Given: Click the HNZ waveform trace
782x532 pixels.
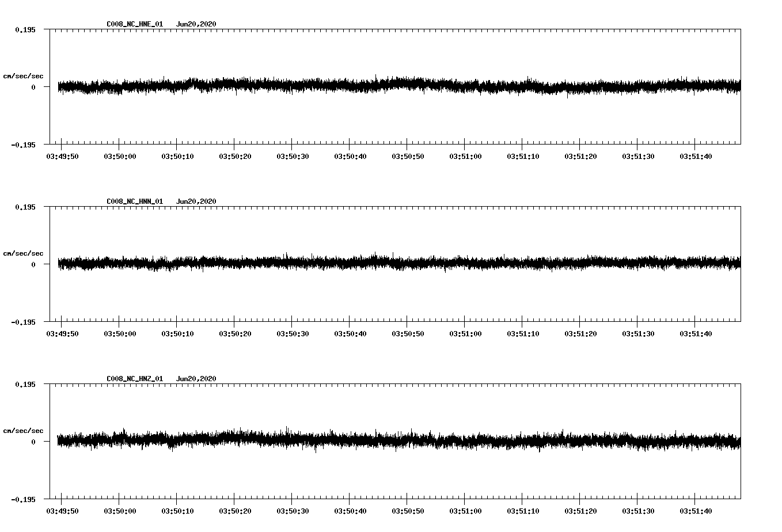Looking at the screenshot, I should (x=399, y=440).
